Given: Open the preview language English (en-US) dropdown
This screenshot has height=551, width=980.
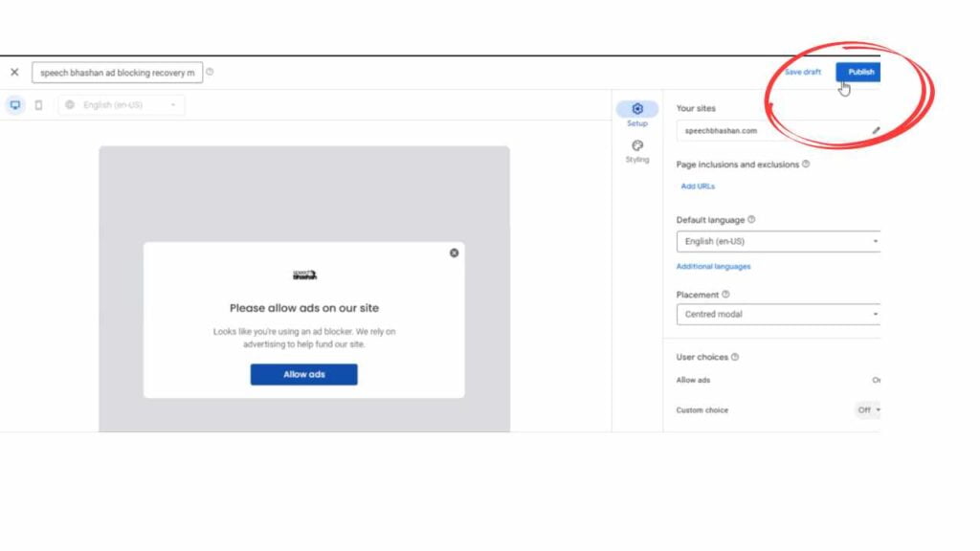Looking at the screenshot, I should click(x=122, y=105).
